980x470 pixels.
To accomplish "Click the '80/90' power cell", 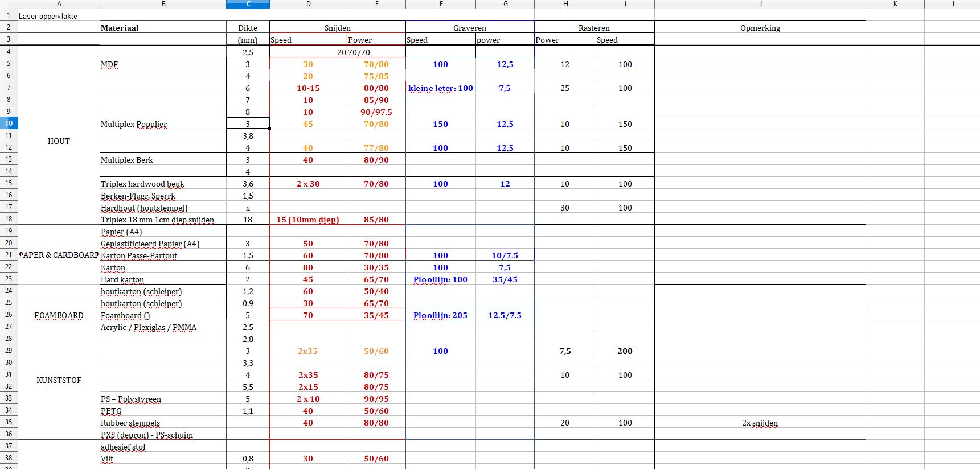I will (x=376, y=160).
